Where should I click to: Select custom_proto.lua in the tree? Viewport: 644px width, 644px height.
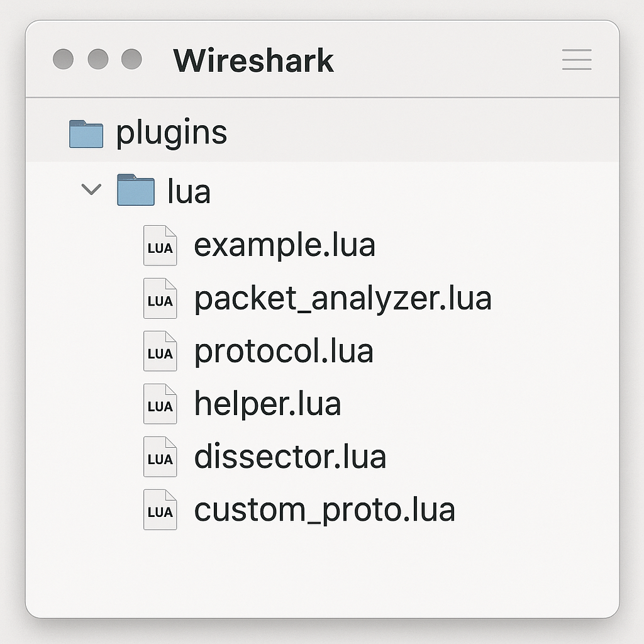(x=325, y=510)
